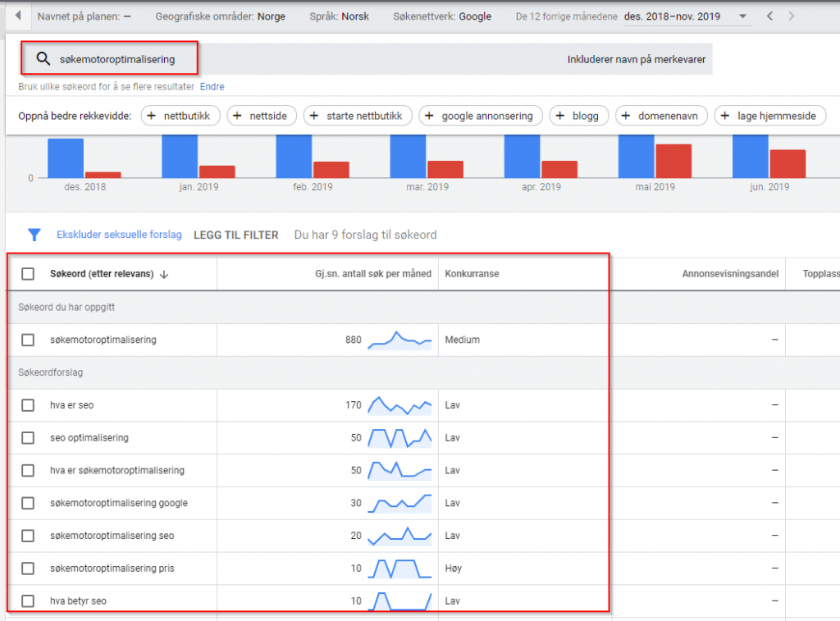Sort by Gj.sn. antall søk per måned column

click(x=373, y=274)
